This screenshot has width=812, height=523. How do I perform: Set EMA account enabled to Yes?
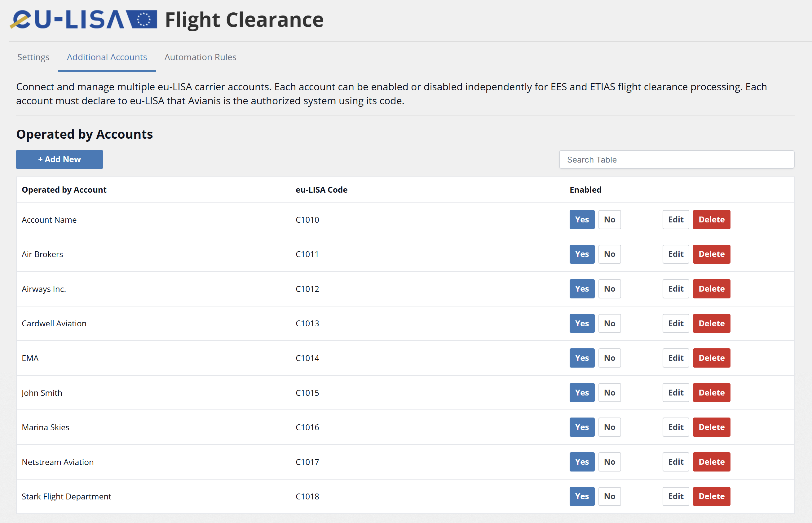pyautogui.click(x=582, y=358)
